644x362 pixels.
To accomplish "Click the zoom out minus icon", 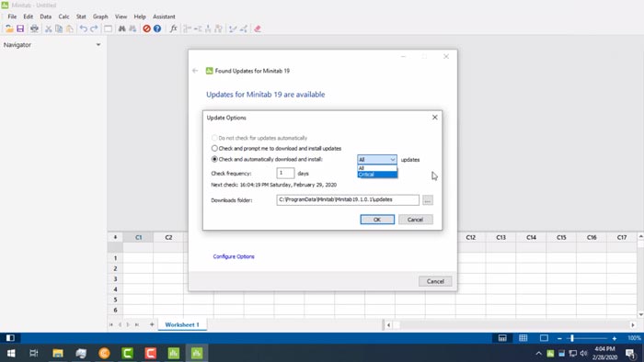I will (x=559, y=339).
